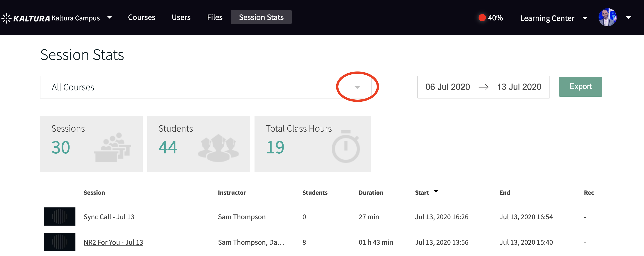The image size is (644, 256).
Task: Switch to the Users tab
Action: (x=181, y=17)
